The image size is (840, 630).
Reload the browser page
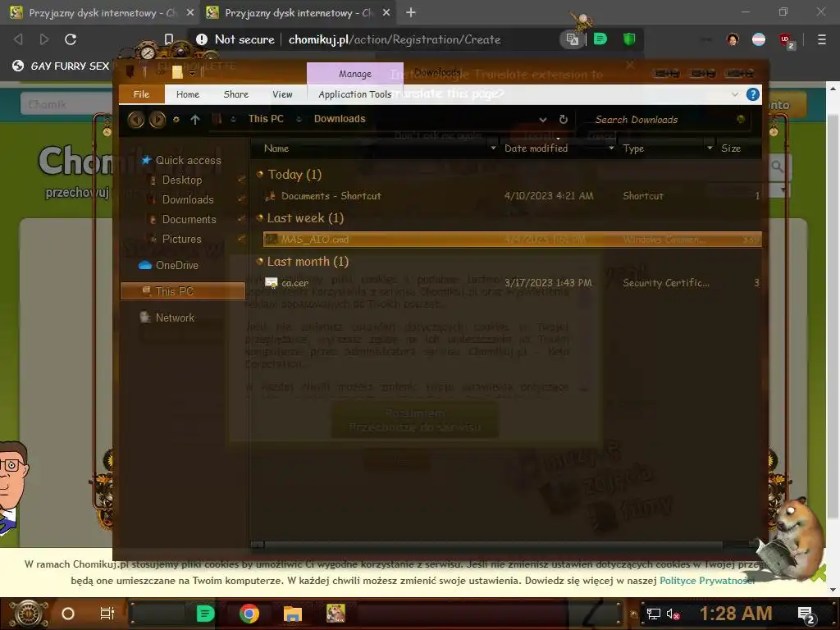click(x=71, y=39)
